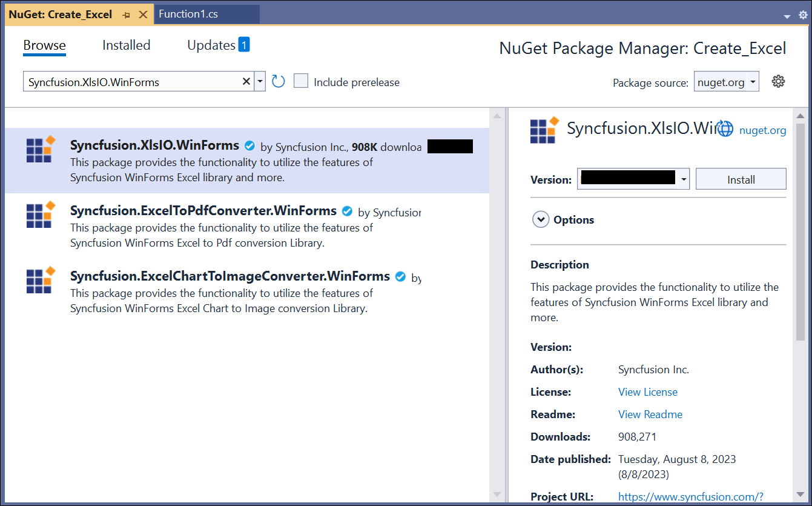Close the NuGet: Create_Excel tab
This screenshot has width=812, height=506.
click(x=143, y=15)
